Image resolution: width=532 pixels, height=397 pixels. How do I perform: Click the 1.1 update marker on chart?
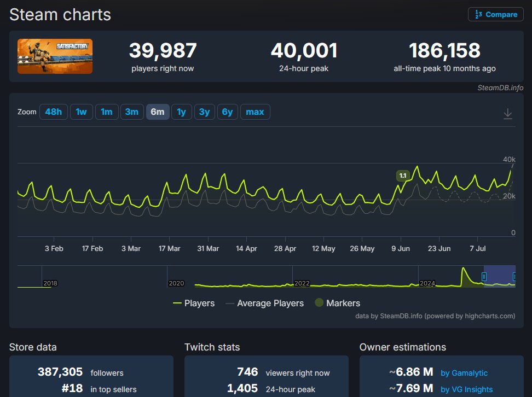click(x=403, y=176)
